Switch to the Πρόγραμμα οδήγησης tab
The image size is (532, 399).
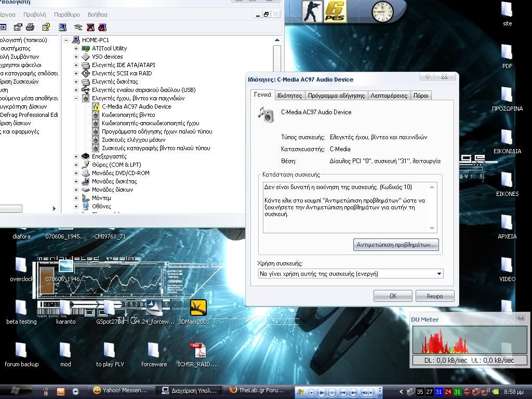tap(336, 96)
